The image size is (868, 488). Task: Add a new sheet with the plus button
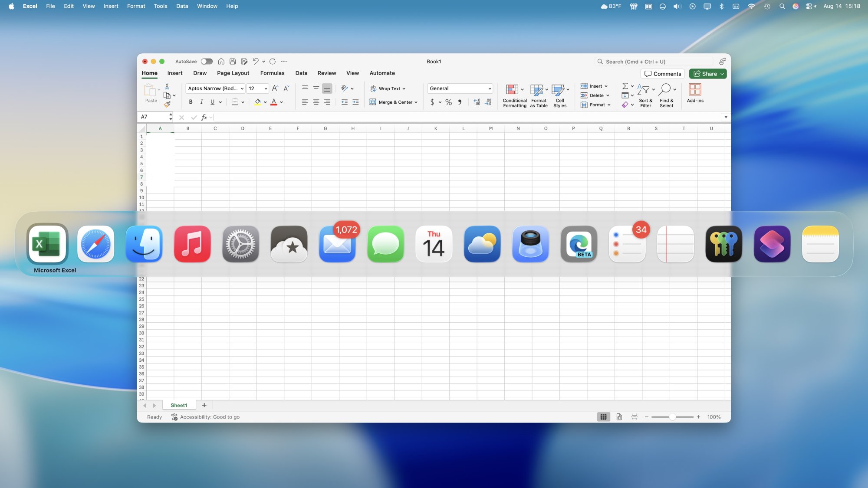pos(204,405)
